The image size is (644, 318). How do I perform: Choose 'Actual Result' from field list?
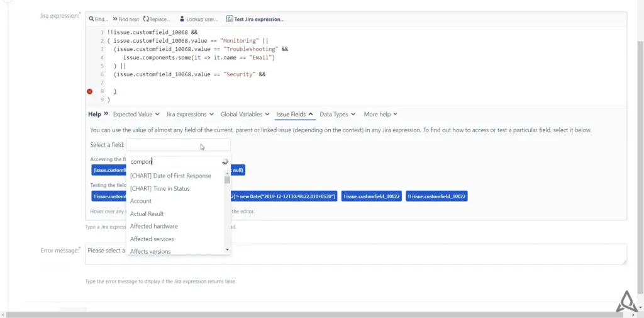147,214
